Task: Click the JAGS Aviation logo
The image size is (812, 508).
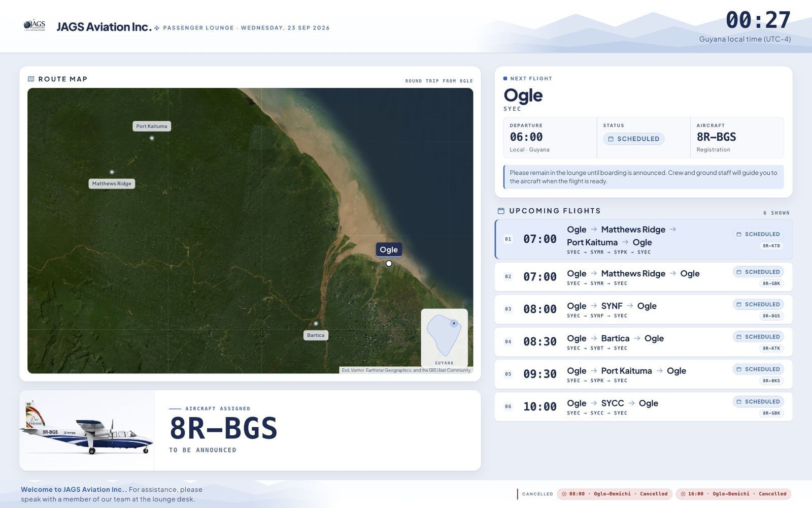Action: pos(35,25)
